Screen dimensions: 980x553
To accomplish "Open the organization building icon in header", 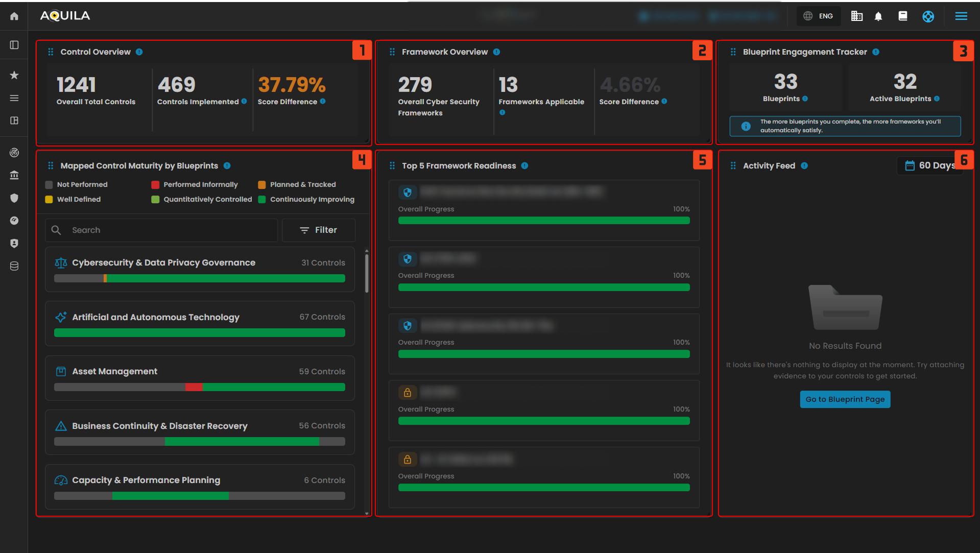I will [x=856, y=16].
